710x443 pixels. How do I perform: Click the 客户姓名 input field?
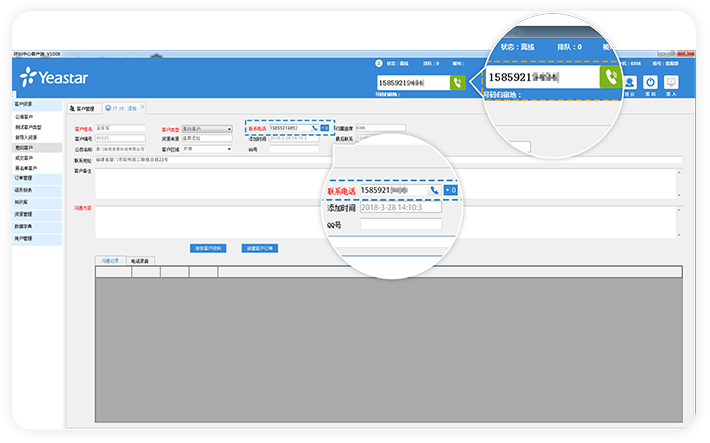(x=120, y=128)
